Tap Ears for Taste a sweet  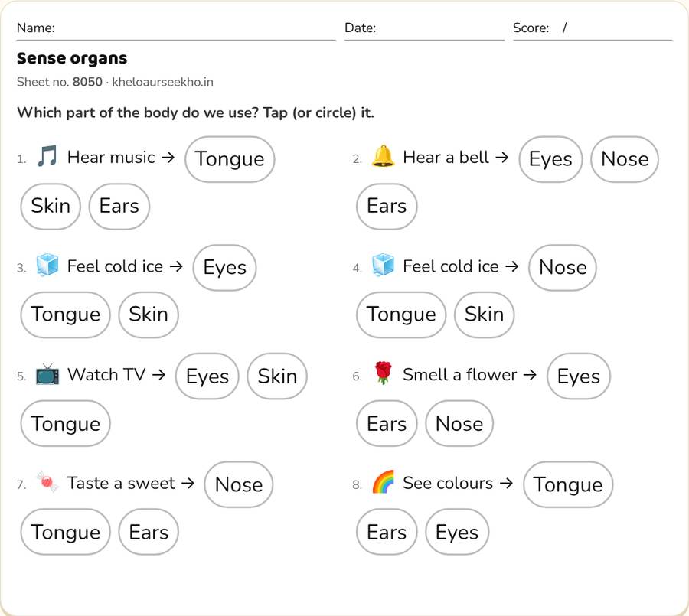pyautogui.click(x=149, y=532)
